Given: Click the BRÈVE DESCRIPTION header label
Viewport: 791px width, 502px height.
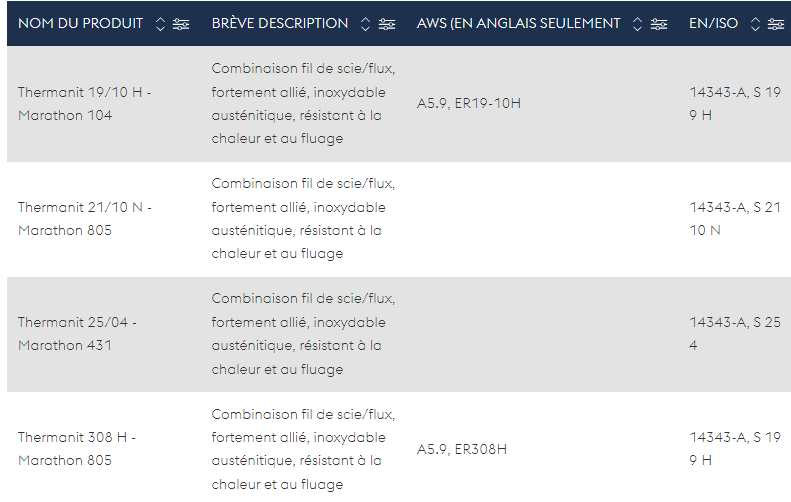Looking at the screenshot, I should pos(279,23).
